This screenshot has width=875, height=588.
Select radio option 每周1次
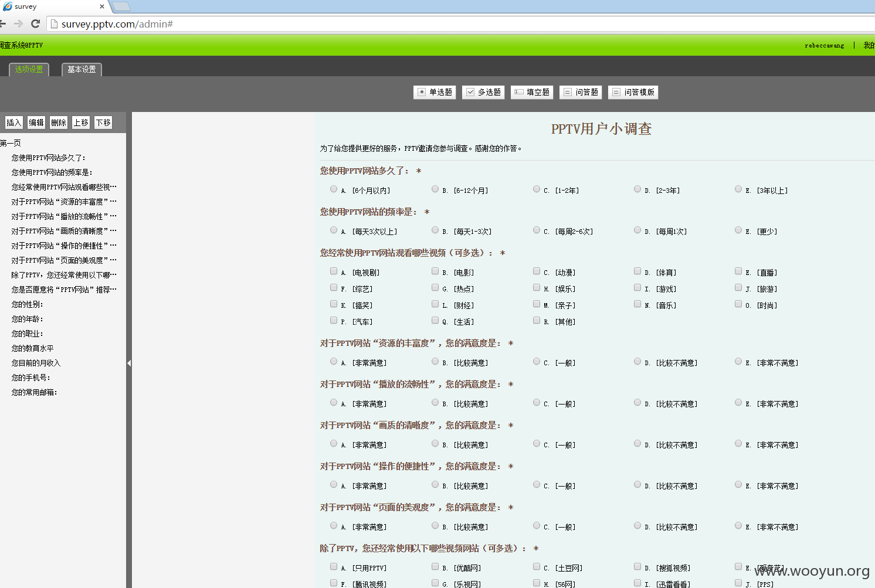(x=637, y=230)
